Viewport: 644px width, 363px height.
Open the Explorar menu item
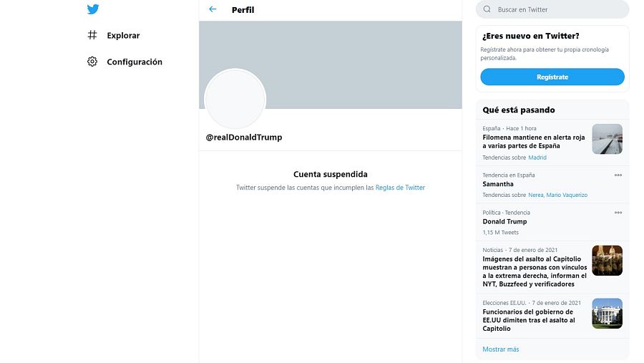coord(123,35)
